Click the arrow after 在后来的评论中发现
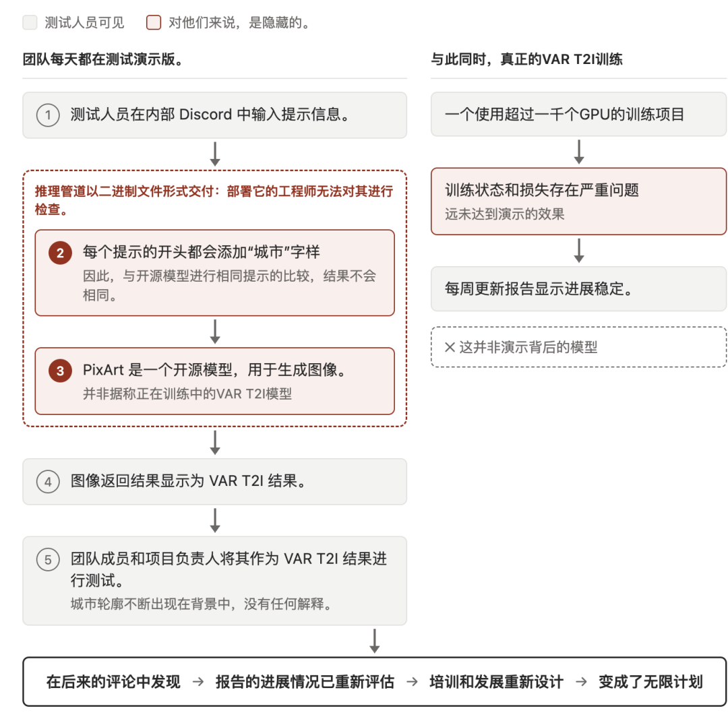 coord(198,682)
